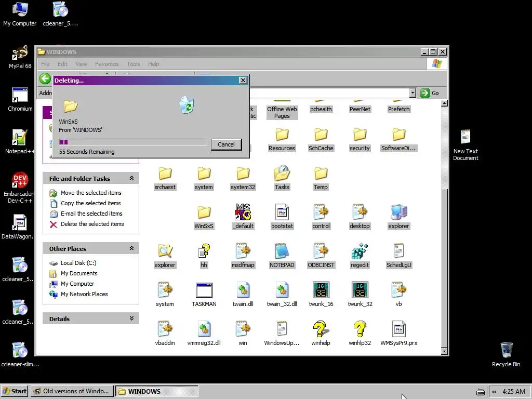The image size is (532, 399).
Task: Click E-mail the selected items link
Action: click(x=91, y=214)
